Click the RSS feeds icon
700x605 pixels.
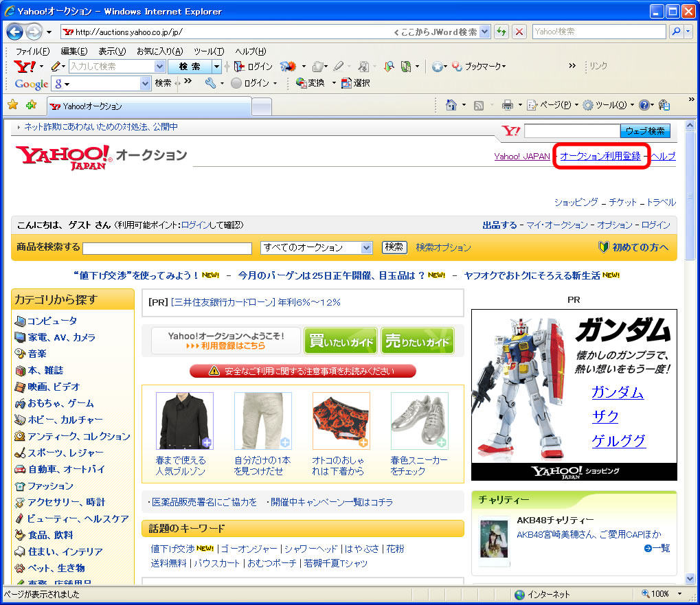[479, 105]
